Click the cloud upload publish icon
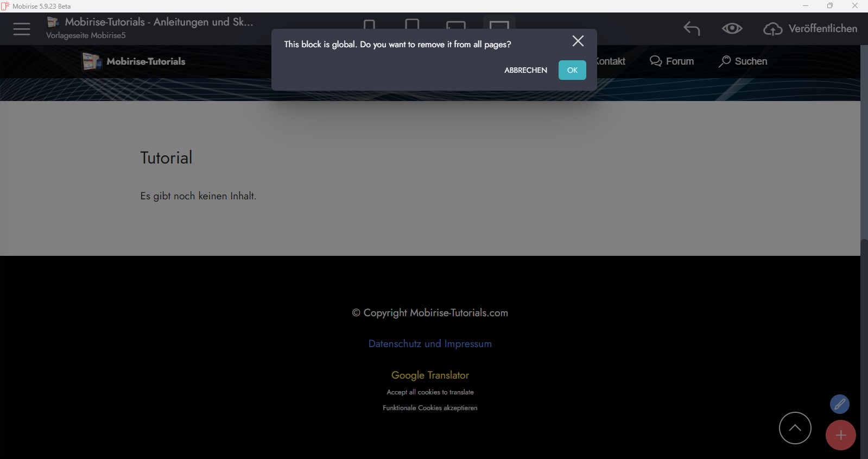868x459 pixels. (773, 29)
